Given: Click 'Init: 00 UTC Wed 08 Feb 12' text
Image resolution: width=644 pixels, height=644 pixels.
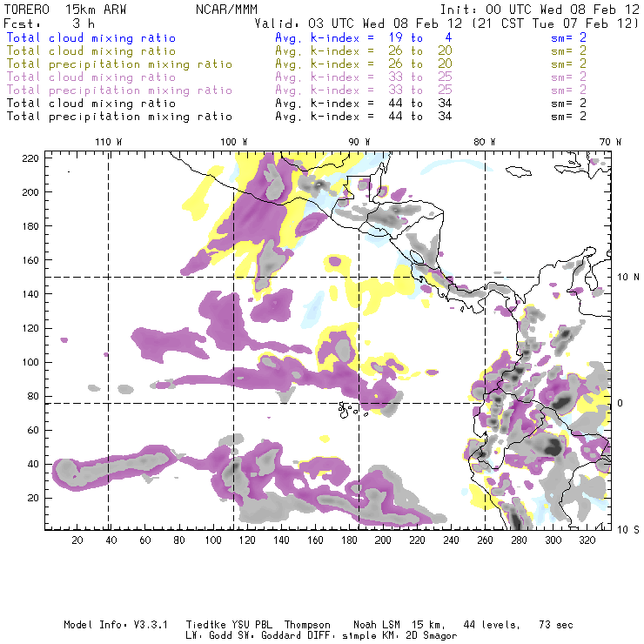Looking at the screenshot, I should point(540,10).
